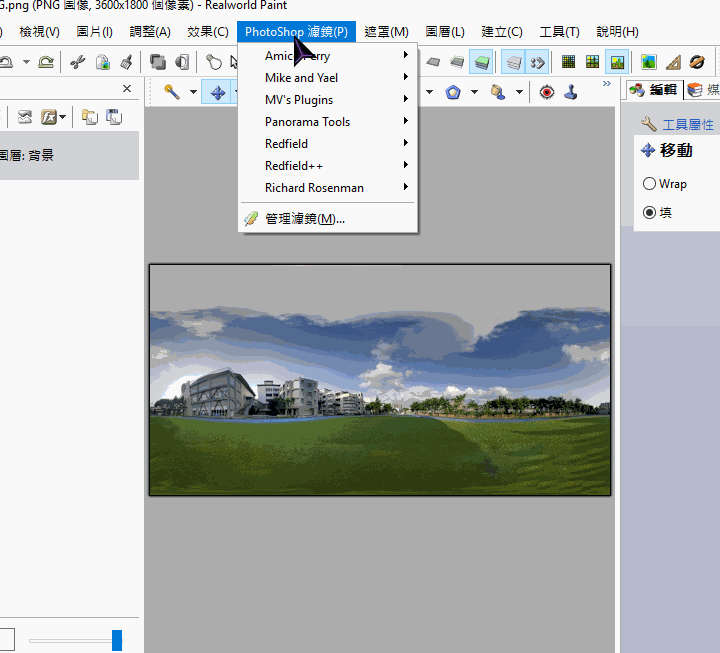Click the paintbrush format icon in toolbar
Image resolution: width=720 pixels, height=653 pixels.
point(127,62)
